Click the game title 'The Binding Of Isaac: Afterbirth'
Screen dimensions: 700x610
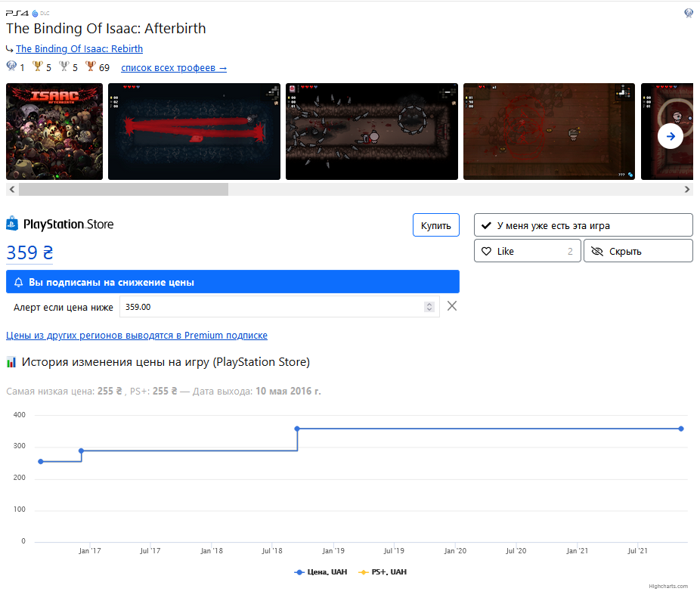click(106, 29)
